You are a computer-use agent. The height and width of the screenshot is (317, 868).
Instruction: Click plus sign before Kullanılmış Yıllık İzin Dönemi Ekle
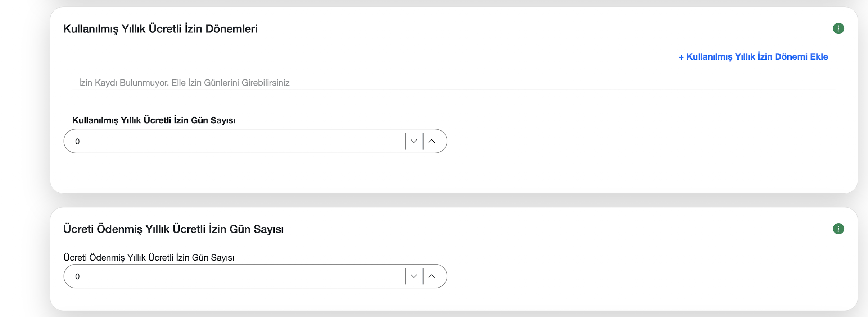(x=681, y=57)
